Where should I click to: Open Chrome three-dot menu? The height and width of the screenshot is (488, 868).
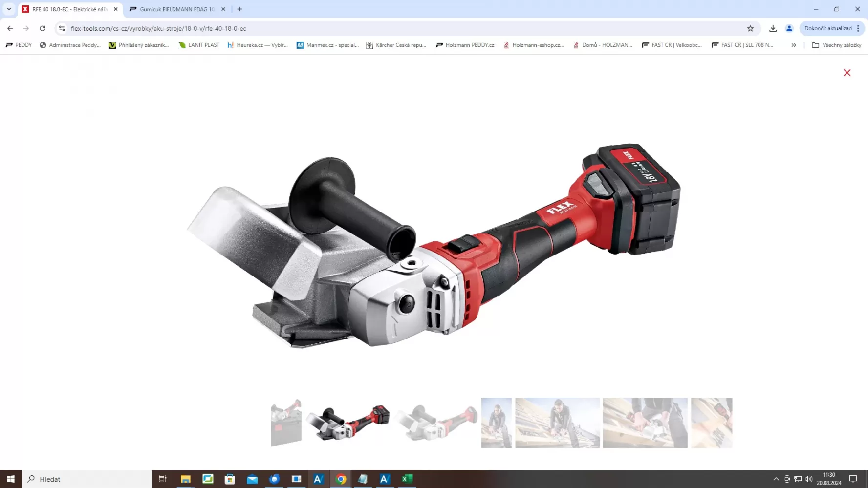click(858, 28)
